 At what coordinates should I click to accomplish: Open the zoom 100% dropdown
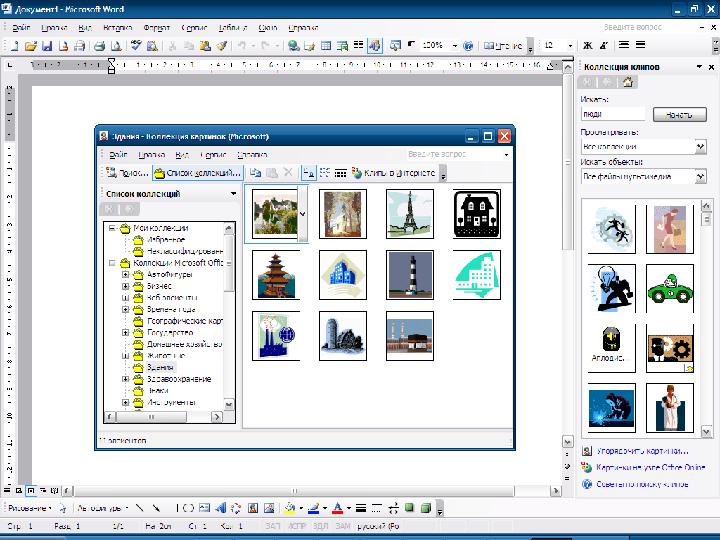455,46
